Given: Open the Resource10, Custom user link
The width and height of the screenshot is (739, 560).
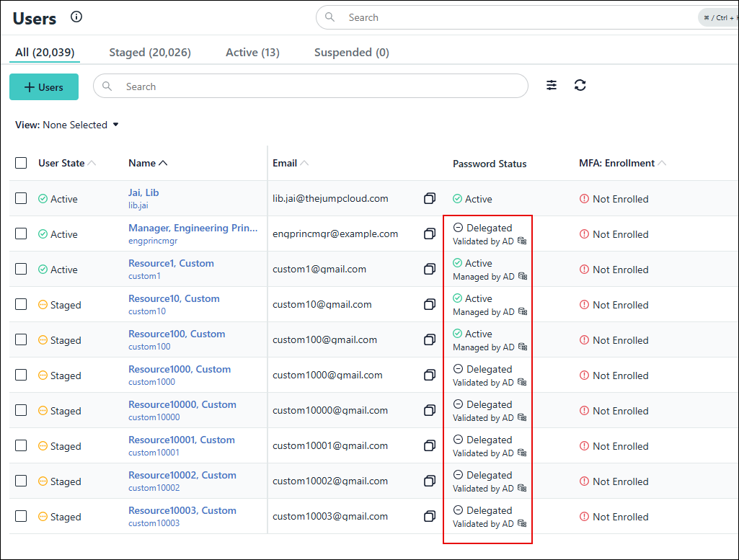Looking at the screenshot, I should point(174,298).
